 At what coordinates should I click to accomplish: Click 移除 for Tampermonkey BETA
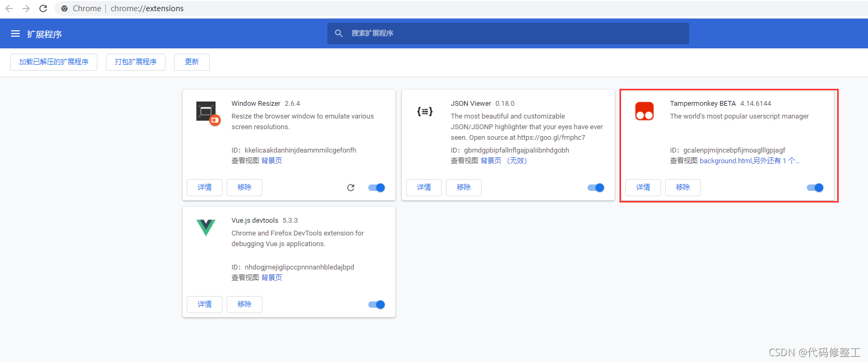683,188
